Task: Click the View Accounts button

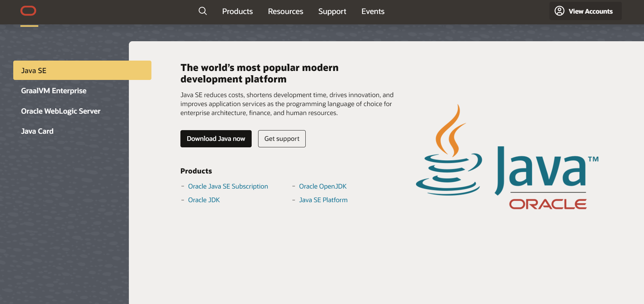Action: (x=585, y=11)
